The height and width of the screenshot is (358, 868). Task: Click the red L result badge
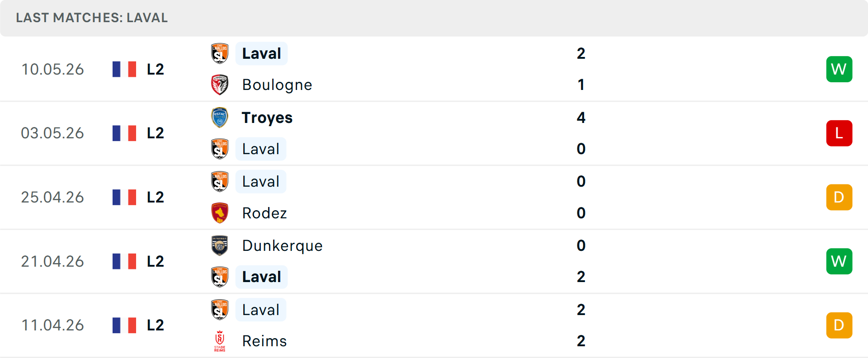tap(839, 133)
